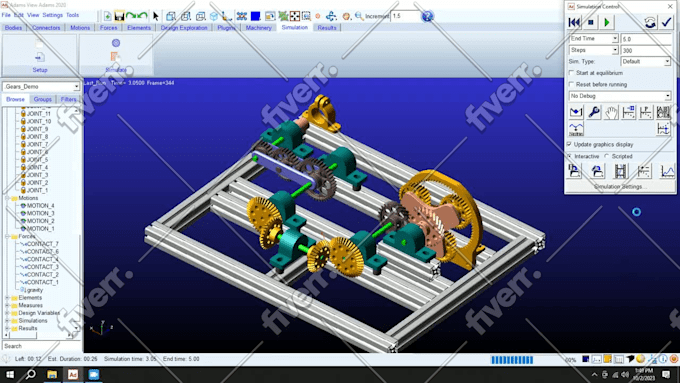Open plotting with the graph curve icon
680x383 pixels.
pos(668,171)
